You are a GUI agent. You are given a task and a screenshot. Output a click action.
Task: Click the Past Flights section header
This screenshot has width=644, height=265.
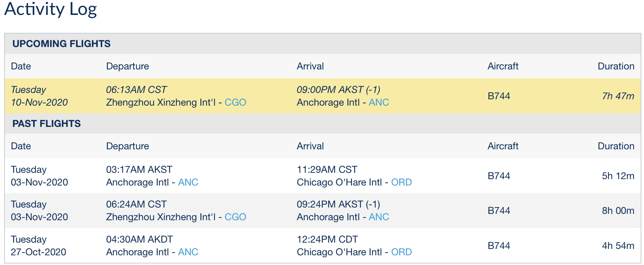47,124
